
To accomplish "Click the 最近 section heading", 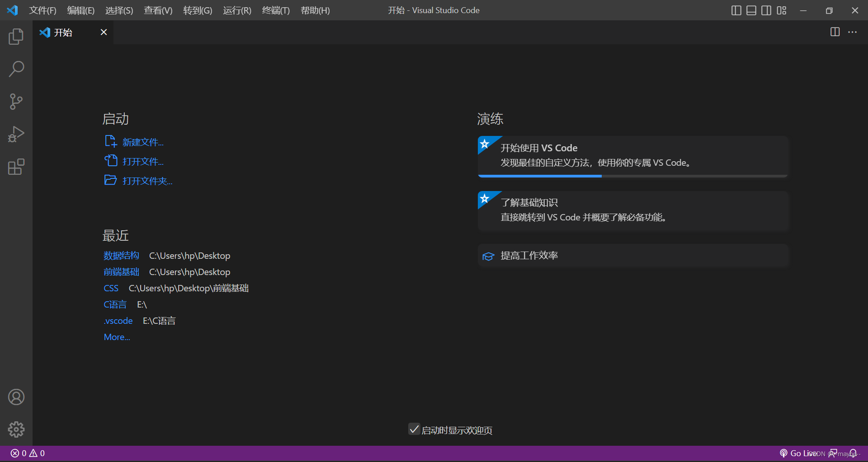I will (x=115, y=235).
